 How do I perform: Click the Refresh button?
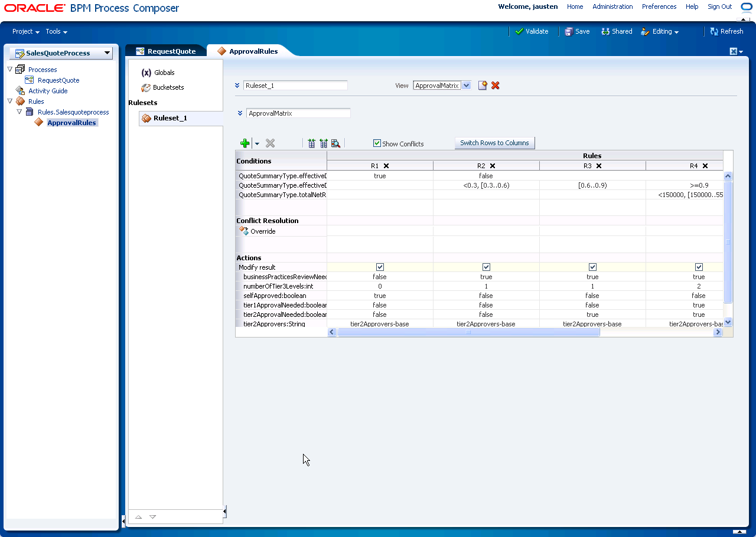point(726,32)
